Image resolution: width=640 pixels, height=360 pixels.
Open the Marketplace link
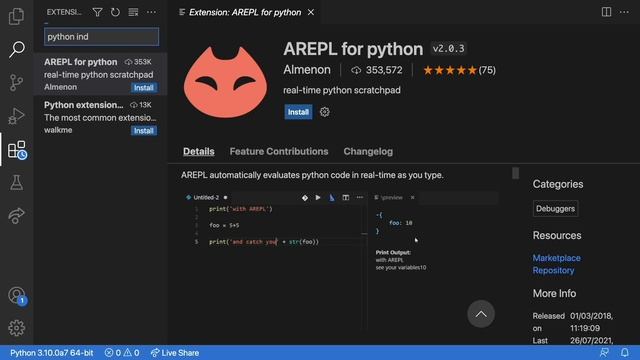point(556,258)
